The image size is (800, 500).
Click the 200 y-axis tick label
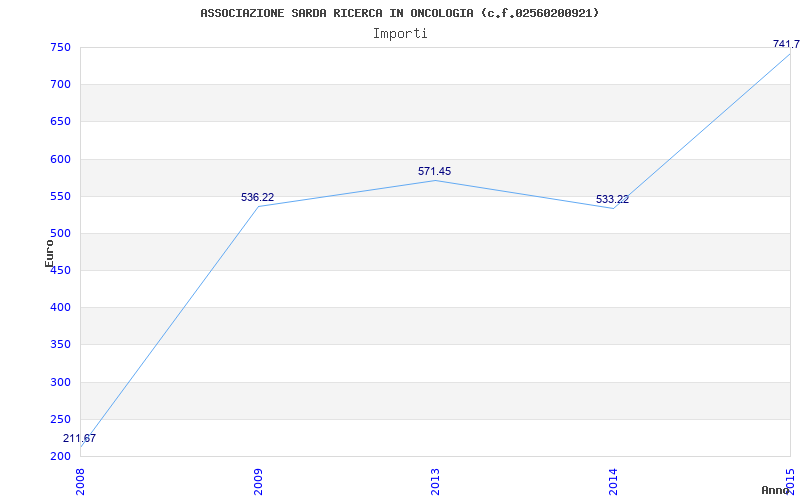pyautogui.click(x=60, y=456)
